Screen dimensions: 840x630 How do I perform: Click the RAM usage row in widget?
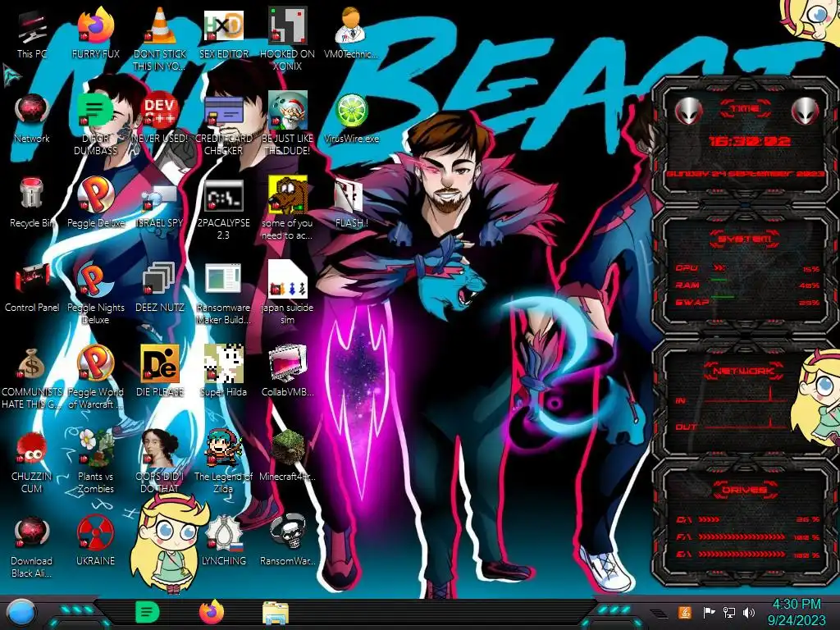coord(747,285)
